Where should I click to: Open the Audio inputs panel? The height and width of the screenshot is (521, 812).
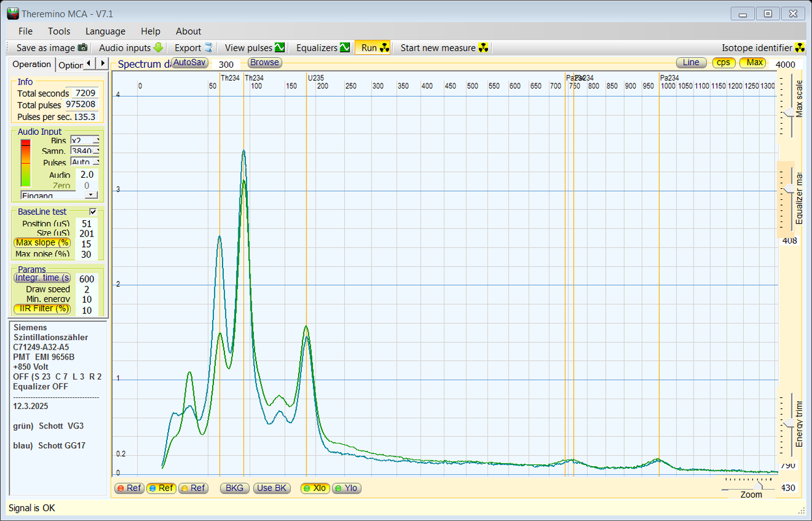coord(130,48)
